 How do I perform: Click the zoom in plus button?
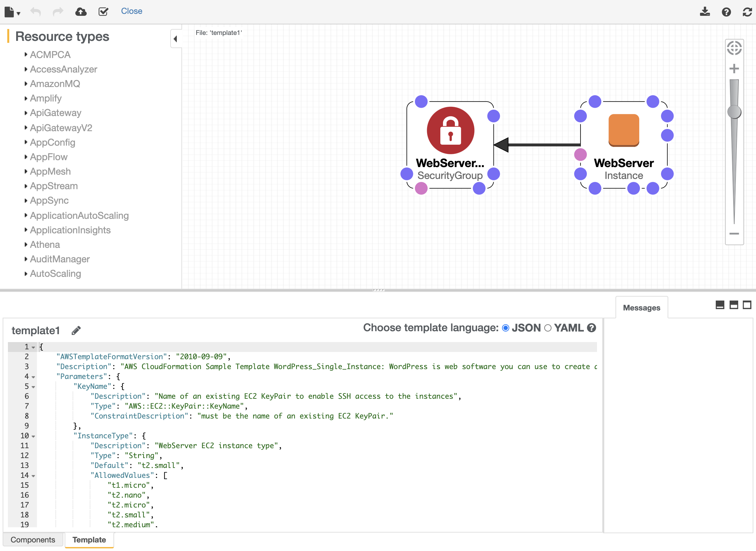pos(734,69)
